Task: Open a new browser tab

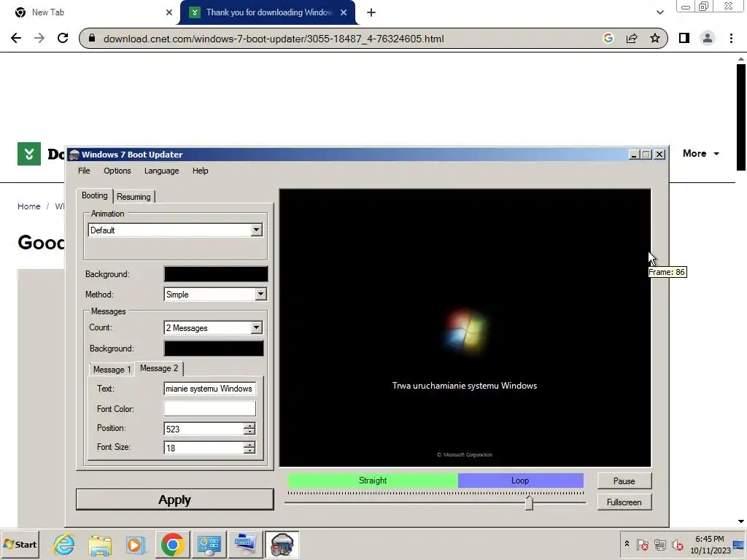Action: 371,12
